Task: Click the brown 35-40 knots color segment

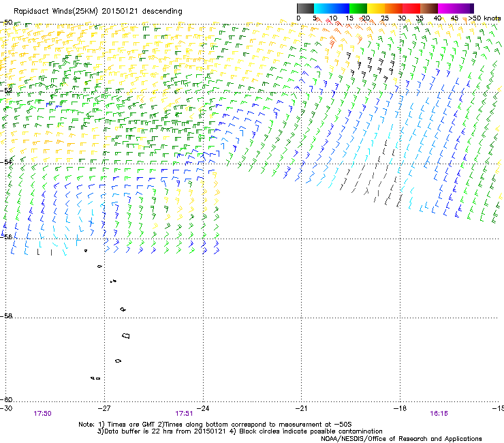Action: pyautogui.click(x=429, y=8)
